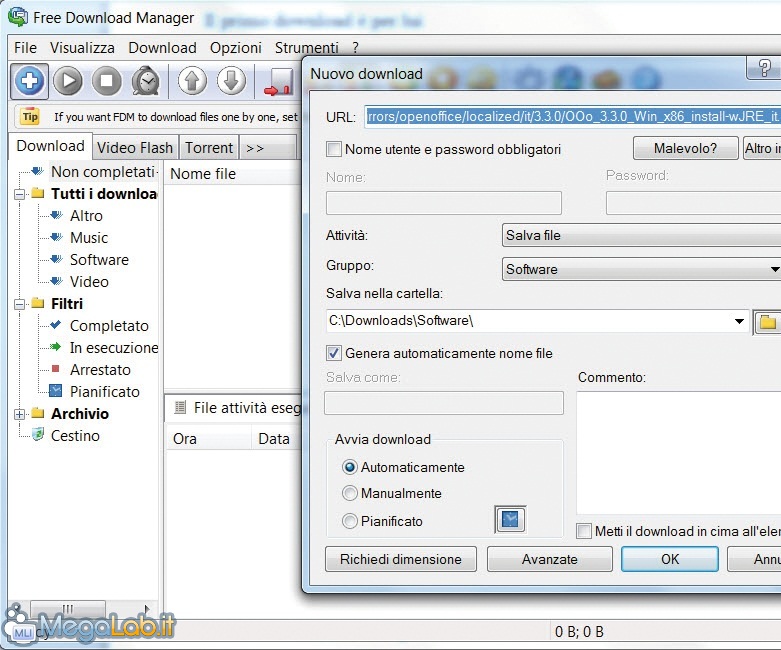Select the Completato filter

coord(109,326)
